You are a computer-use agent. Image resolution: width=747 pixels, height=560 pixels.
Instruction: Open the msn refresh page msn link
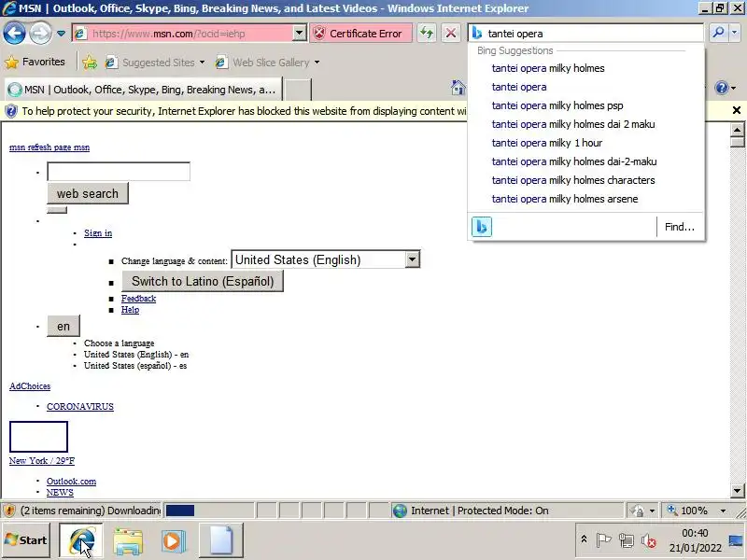point(49,147)
